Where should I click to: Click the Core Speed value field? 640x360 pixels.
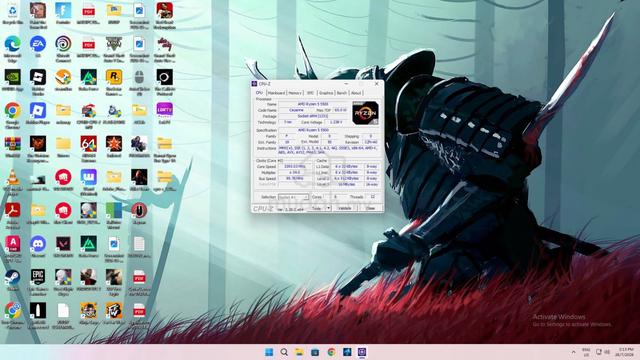[x=295, y=167]
